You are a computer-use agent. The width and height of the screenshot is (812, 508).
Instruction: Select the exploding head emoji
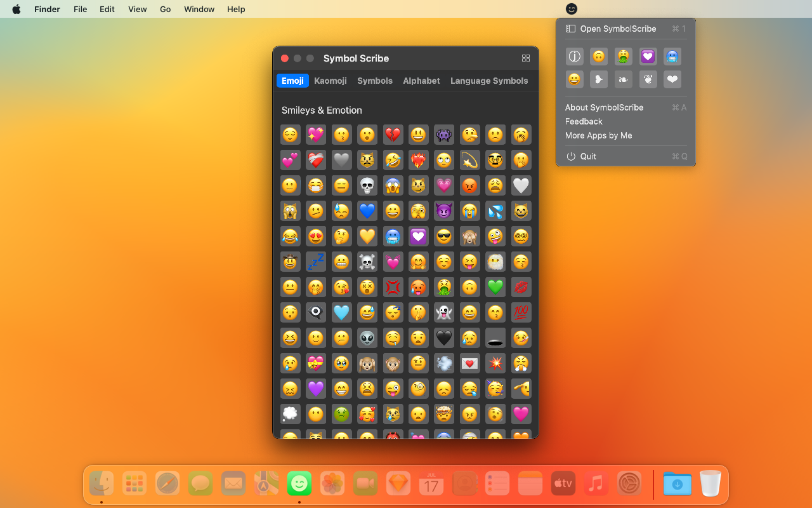[444, 414]
